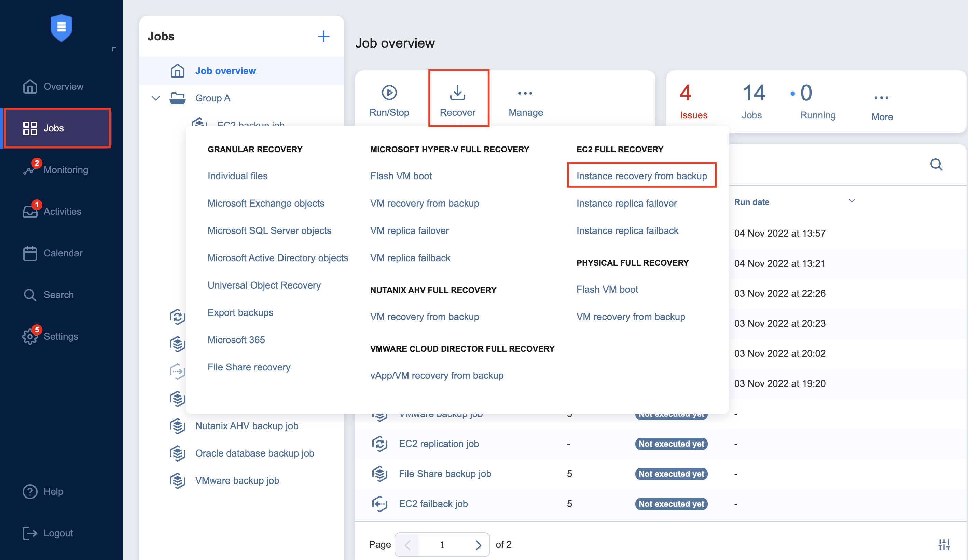Select Instance replica failback
This screenshot has width=968, height=560.
click(x=627, y=230)
